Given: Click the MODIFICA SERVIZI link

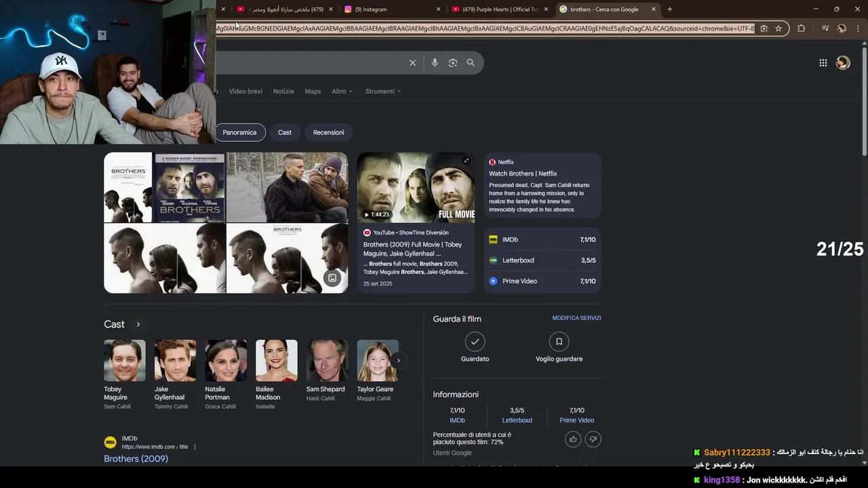Looking at the screenshot, I should click(576, 318).
